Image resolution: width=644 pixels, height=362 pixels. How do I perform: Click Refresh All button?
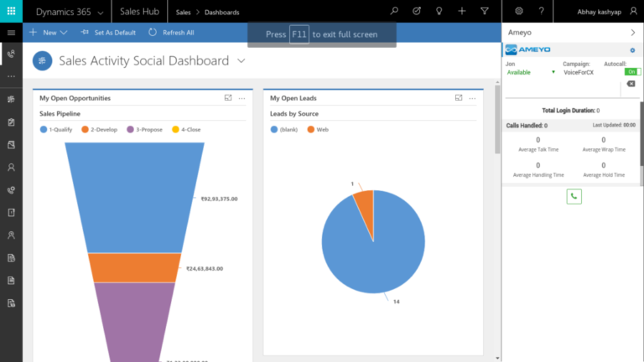[171, 33]
